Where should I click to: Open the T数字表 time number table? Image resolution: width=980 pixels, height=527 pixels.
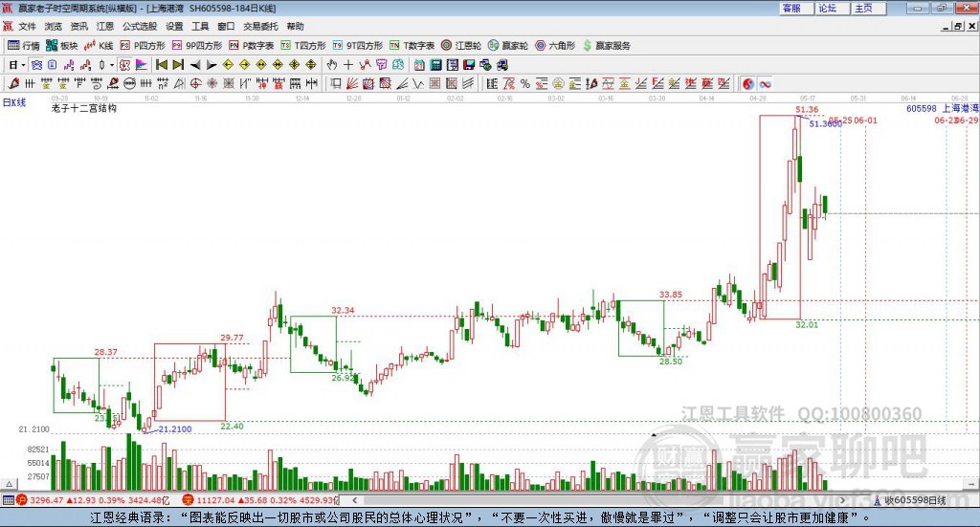click(x=412, y=46)
